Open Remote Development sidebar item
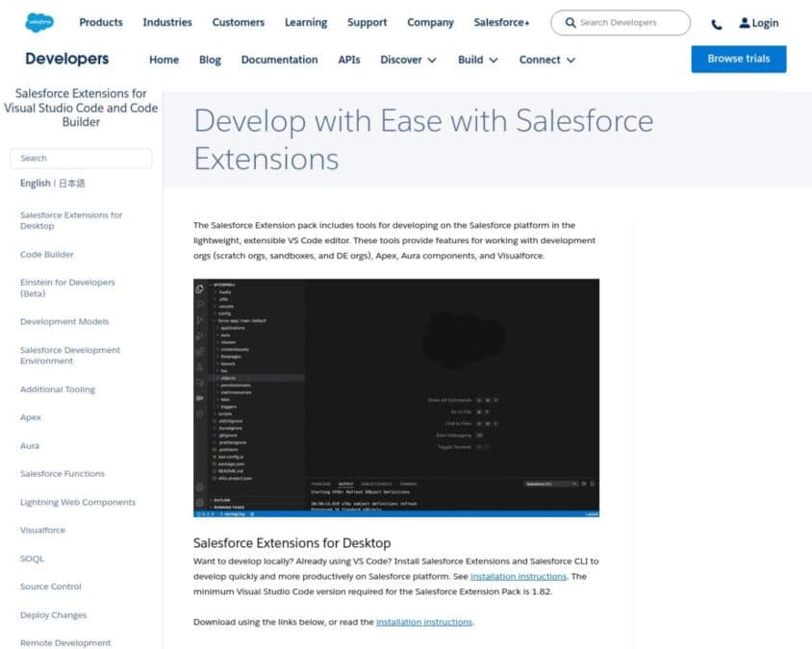812x649 pixels. coord(65,643)
